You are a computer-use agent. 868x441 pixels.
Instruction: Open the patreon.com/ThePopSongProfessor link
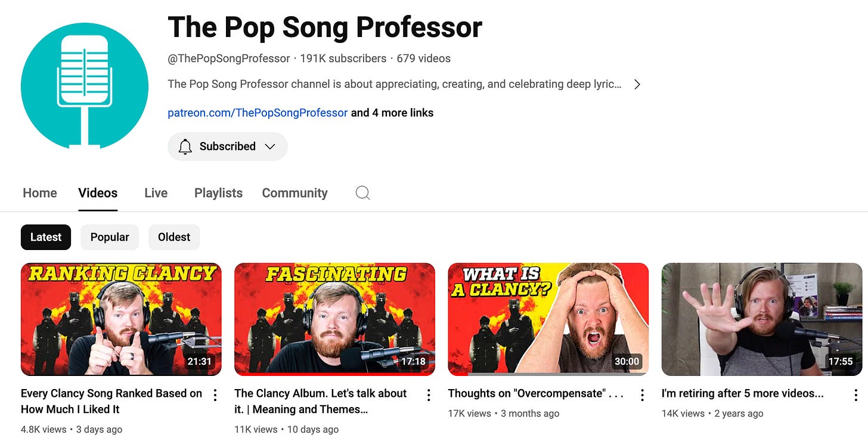point(258,113)
